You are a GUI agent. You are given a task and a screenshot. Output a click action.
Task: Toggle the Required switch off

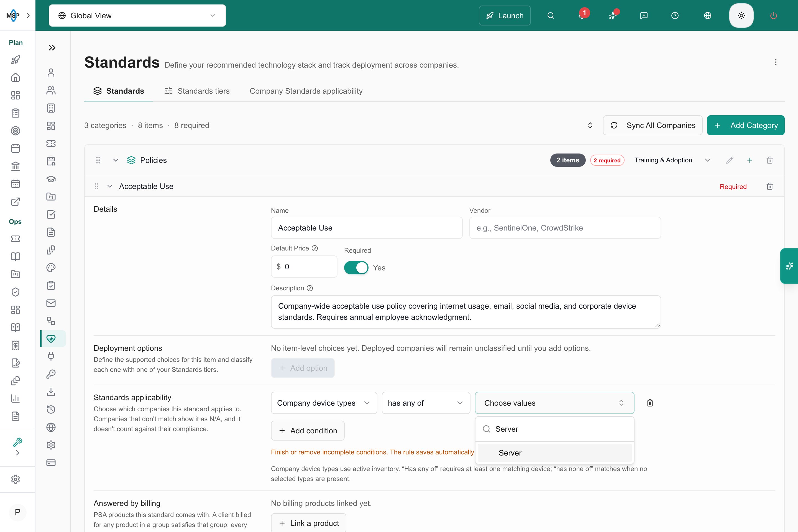coord(356,268)
